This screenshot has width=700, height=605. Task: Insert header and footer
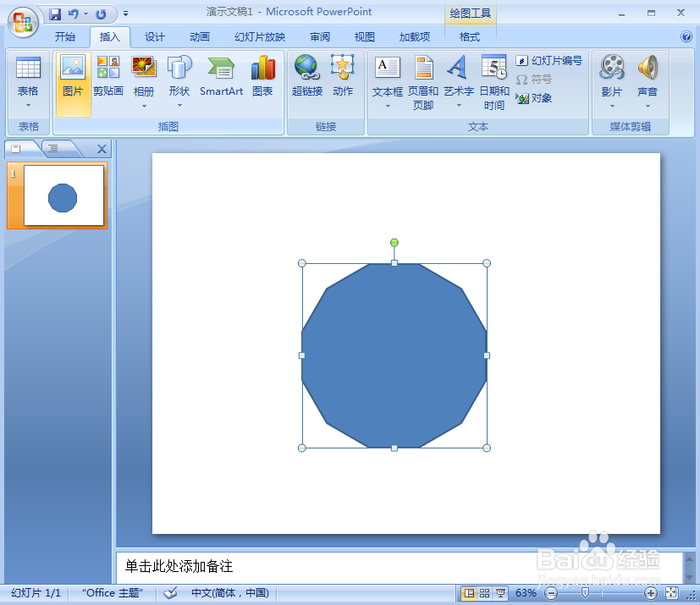[422, 83]
